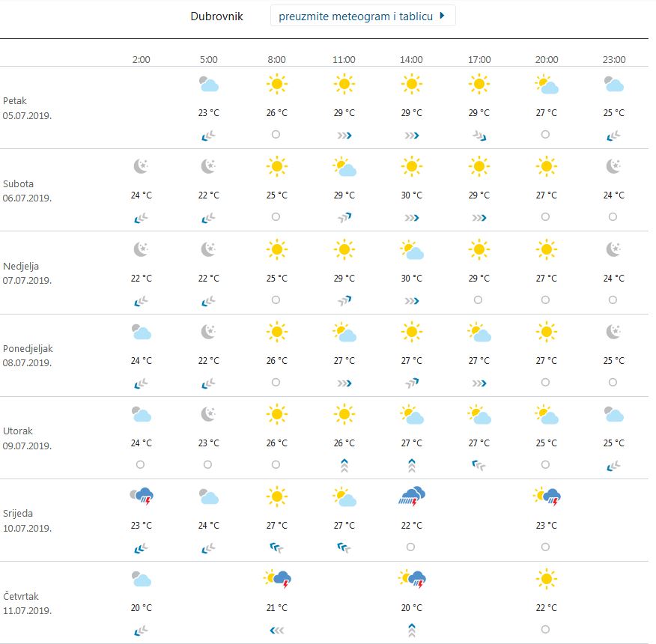Click the Dubrovnik location label
The width and height of the screenshot is (656, 644).
coord(216,16)
